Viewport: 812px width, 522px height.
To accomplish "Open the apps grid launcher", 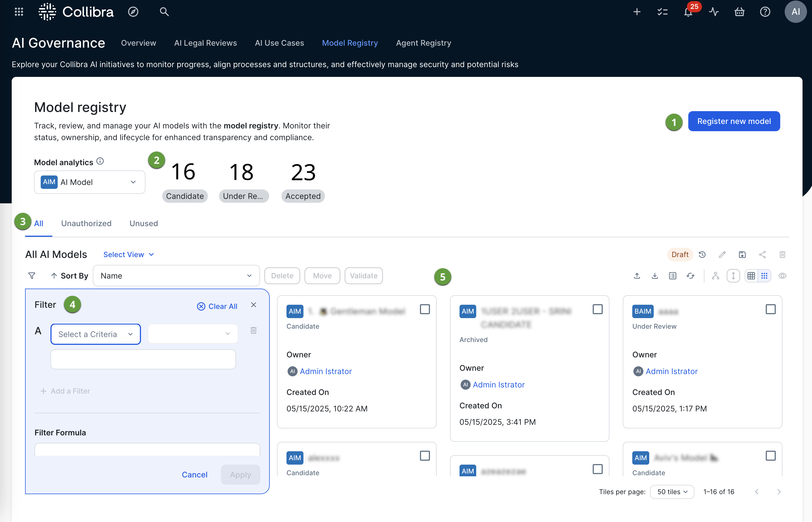I will (x=19, y=12).
